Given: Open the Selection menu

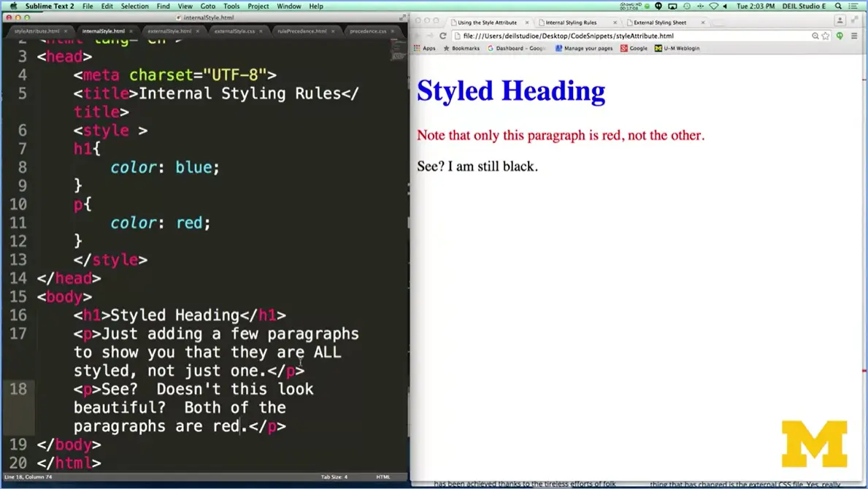Looking at the screenshot, I should 134,6.
